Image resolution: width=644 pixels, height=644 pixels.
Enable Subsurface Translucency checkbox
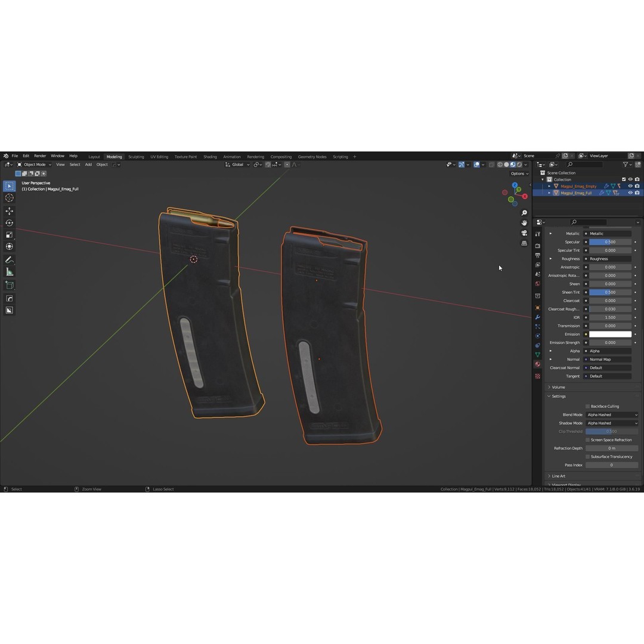[588, 457]
